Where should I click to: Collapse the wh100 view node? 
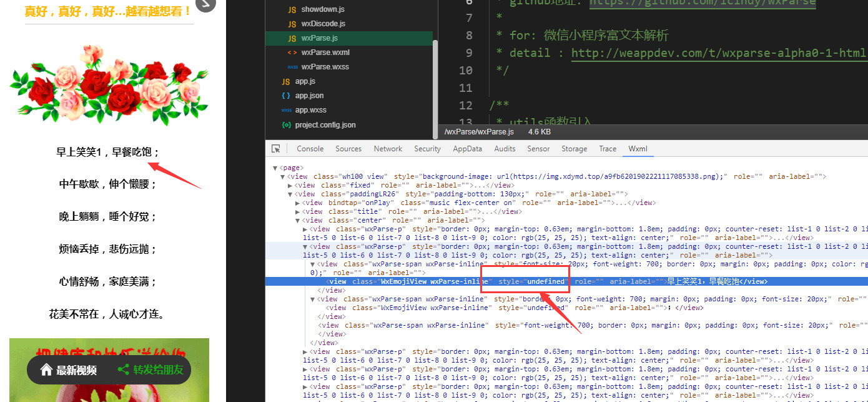click(282, 177)
